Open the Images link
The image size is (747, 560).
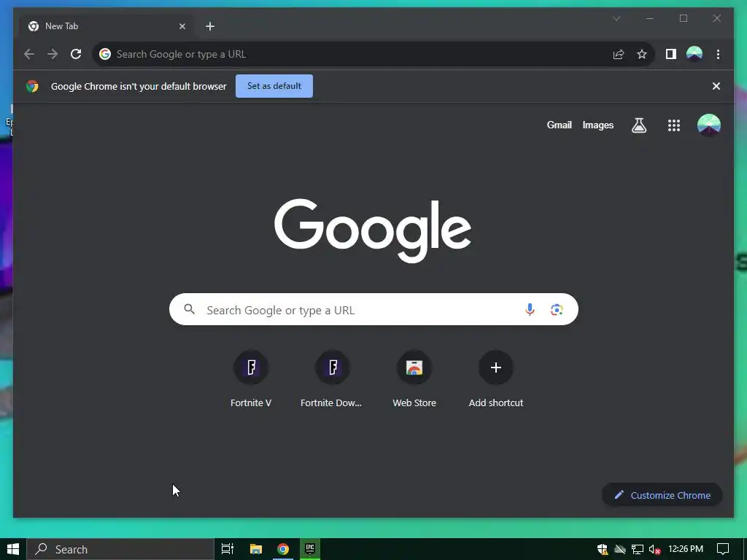598,125
